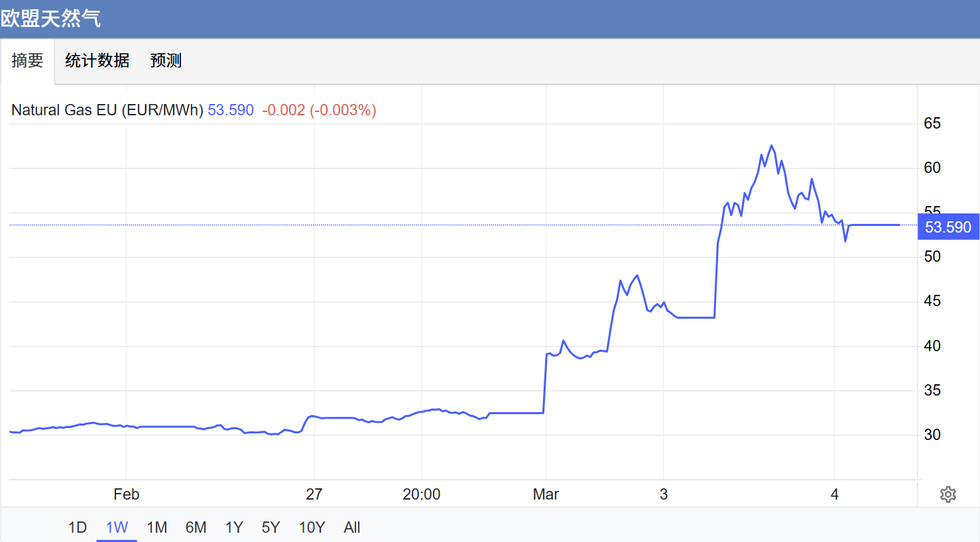Image resolution: width=980 pixels, height=542 pixels.
Task: Click the 65 mark on price axis
Action: (x=932, y=123)
